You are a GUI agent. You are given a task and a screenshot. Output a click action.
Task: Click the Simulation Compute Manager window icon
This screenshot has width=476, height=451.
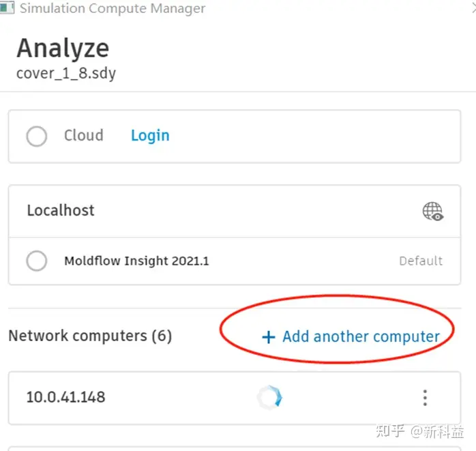7,9
